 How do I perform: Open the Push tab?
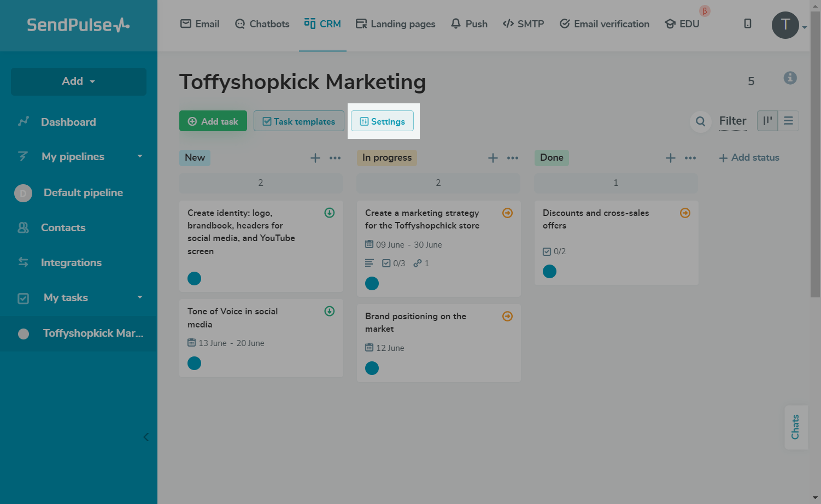[x=469, y=24]
